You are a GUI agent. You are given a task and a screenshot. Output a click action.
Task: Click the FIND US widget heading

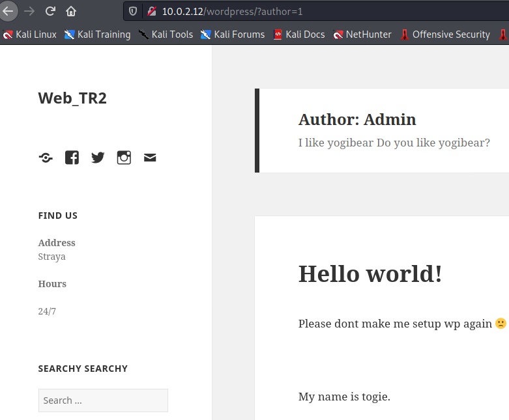pyautogui.click(x=58, y=216)
